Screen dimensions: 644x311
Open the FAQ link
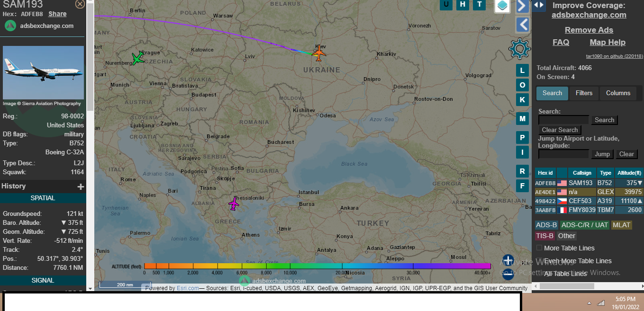click(x=561, y=42)
